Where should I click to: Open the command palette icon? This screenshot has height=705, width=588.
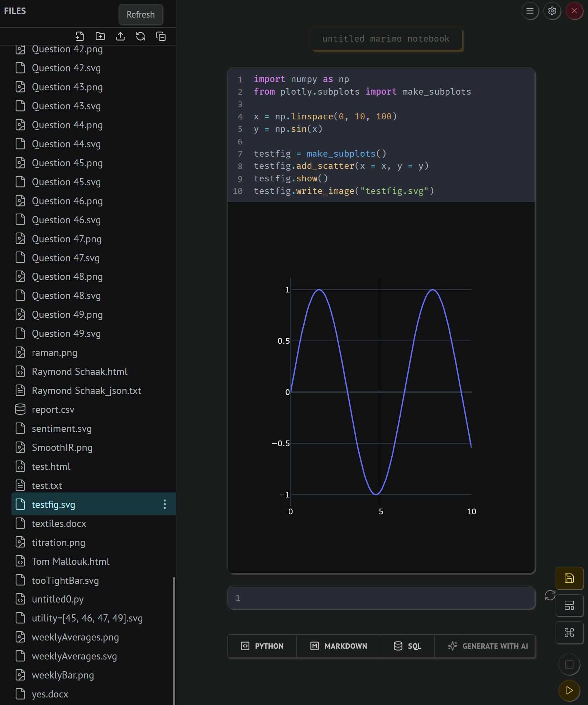click(x=569, y=633)
